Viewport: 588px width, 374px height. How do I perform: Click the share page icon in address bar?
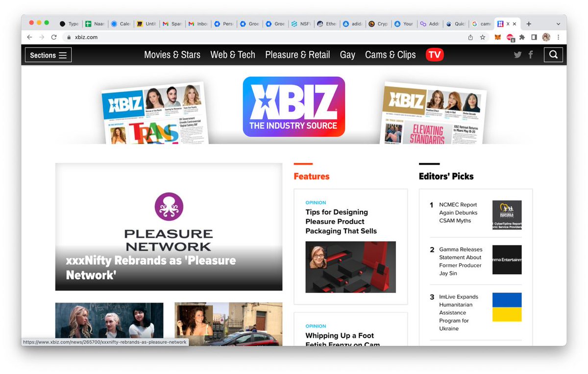click(470, 37)
